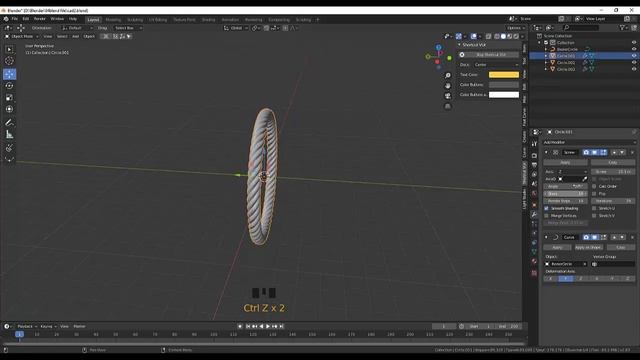Screen dimensions: 640x360
Task: Select the Transform tool in left toolbar
Action: [9, 109]
